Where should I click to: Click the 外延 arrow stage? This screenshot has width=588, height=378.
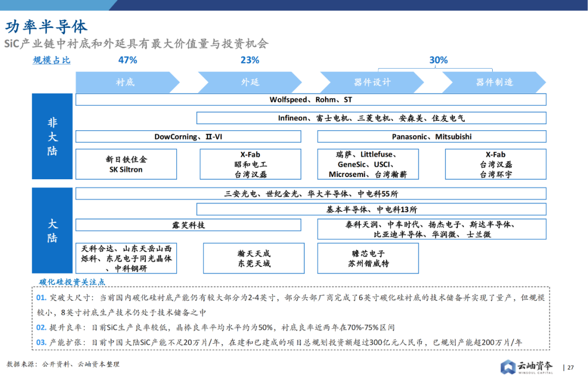pyautogui.click(x=250, y=82)
